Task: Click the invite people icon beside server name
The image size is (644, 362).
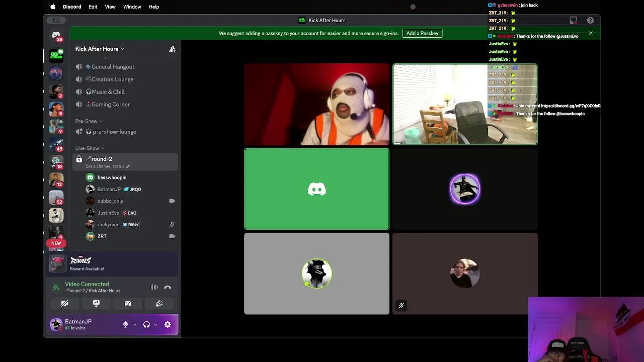Action: coord(172,49)
